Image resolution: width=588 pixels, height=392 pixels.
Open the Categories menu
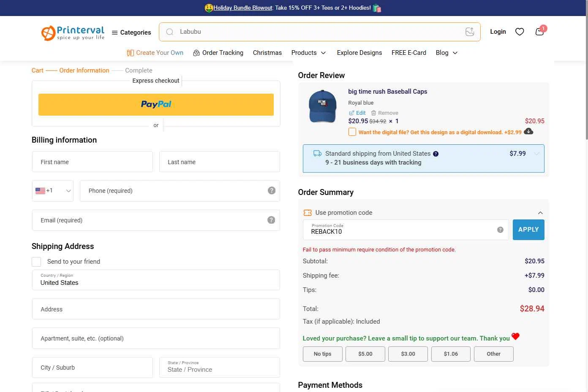tap(131, 32)
